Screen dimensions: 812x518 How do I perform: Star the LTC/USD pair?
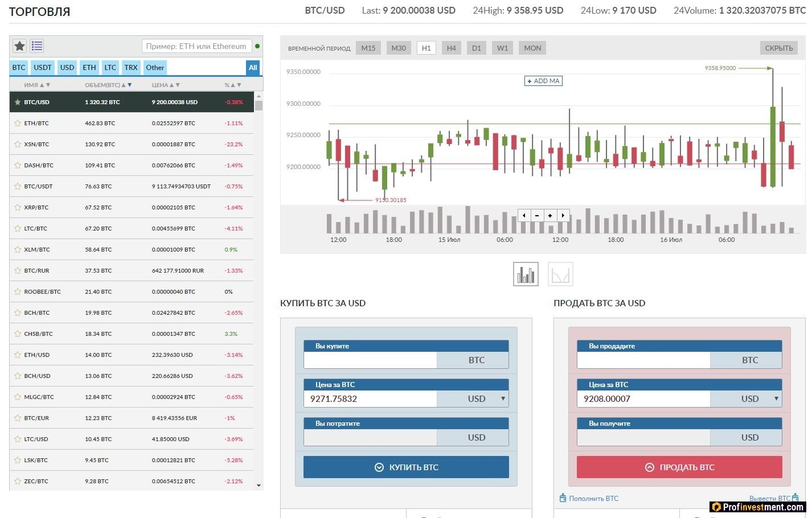point(18,439)
